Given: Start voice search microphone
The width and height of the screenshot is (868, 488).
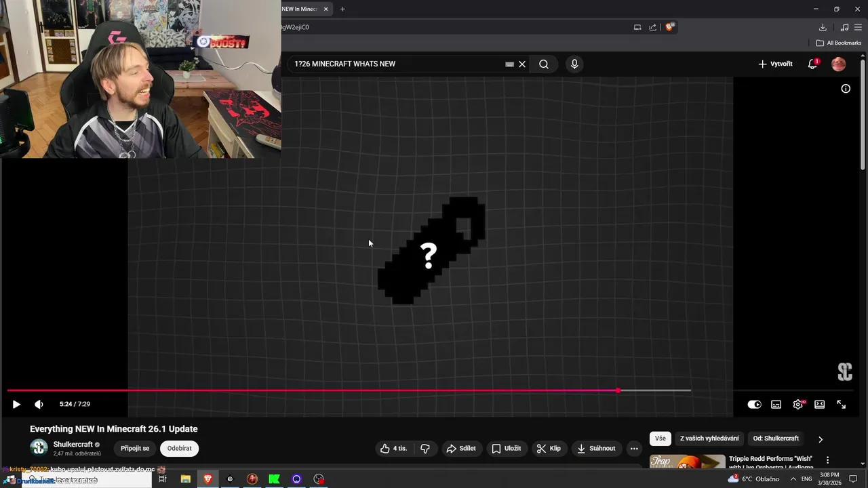Looking at the screenshot, I should click(574, 64).
